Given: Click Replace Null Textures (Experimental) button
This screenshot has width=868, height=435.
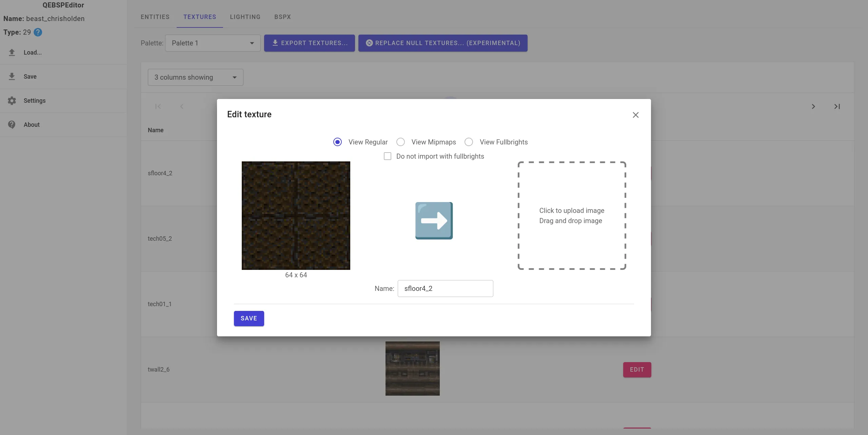Looking at the screenshot, I should tap(443, 43).
